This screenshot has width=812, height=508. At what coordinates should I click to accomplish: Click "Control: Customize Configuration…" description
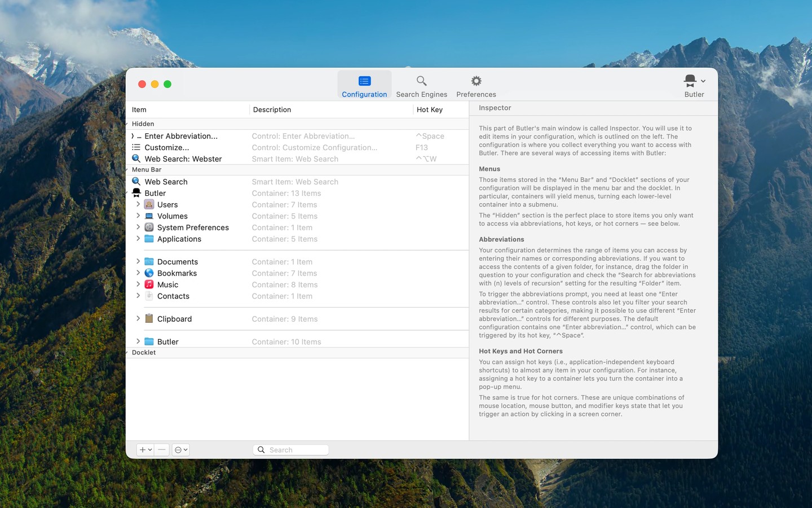315,147
